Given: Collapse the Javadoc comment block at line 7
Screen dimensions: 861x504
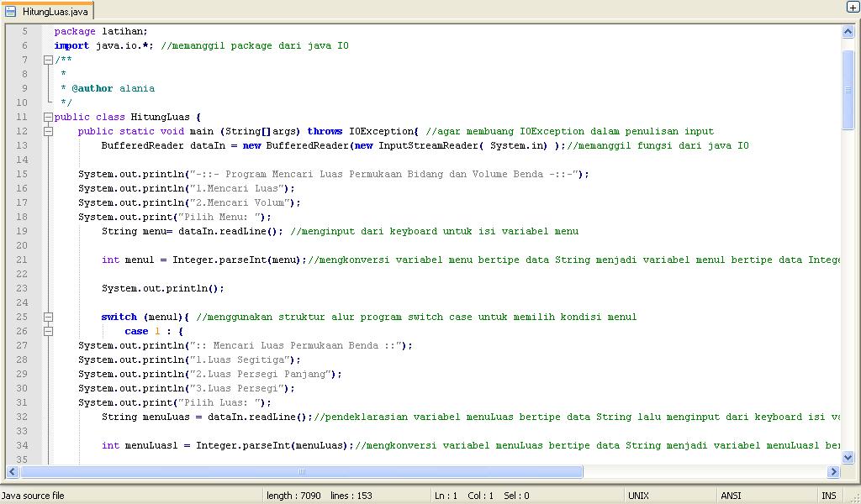Looking at the screenshot, I should [48, 60].
